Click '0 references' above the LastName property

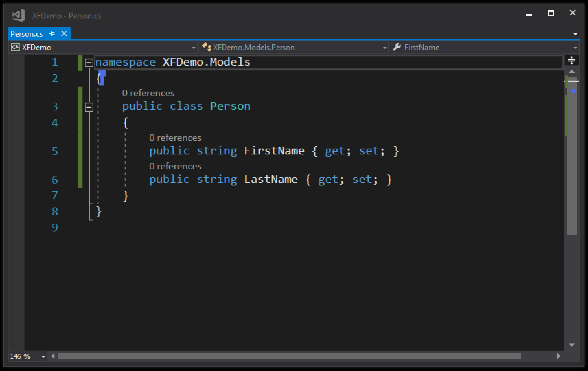coord(175,166)
